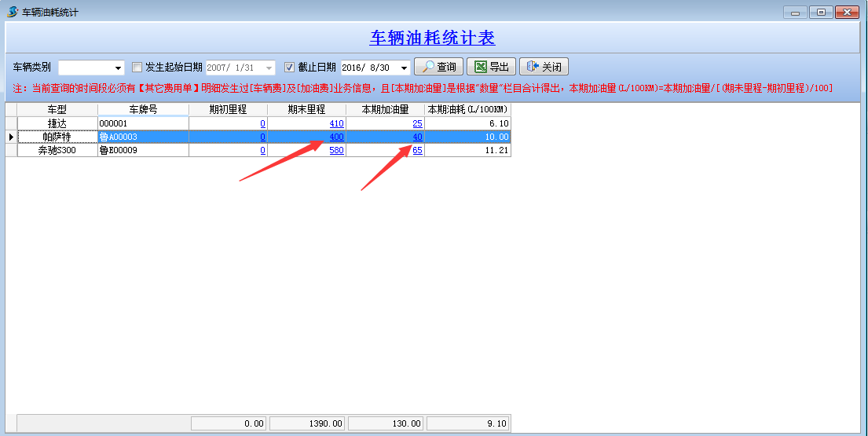868x436 pixels.
Task: Select the 奔驰S300 vehicle row
Action: click(57, 151)
